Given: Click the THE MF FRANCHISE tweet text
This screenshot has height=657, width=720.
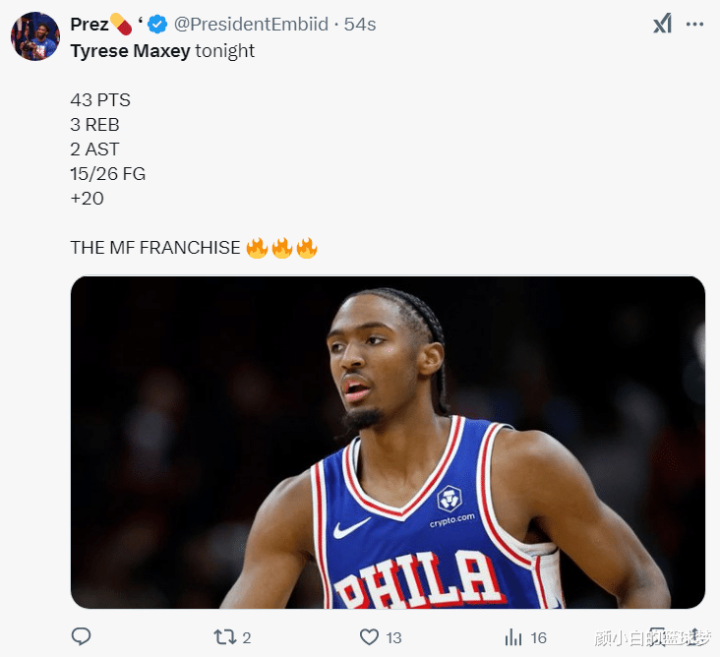Looking at the screenshot, I should pyautogui.click(x=155, y=247).
